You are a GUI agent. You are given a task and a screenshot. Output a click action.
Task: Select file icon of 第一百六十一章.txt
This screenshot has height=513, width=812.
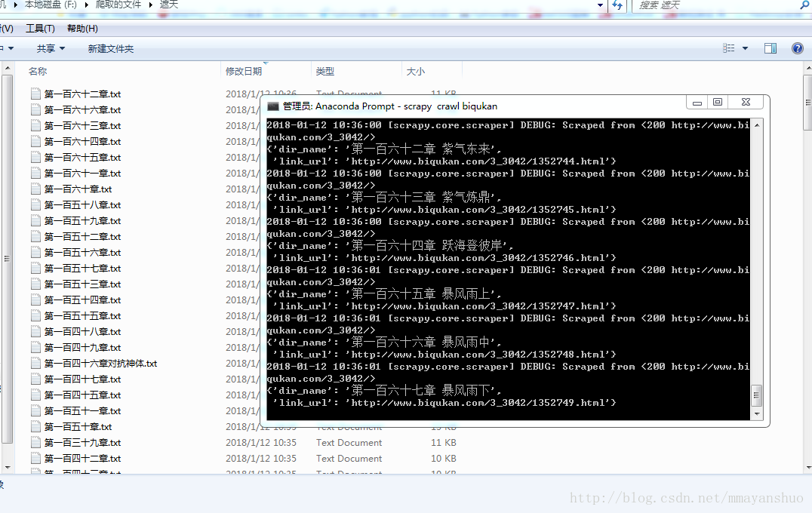[35, 174]
